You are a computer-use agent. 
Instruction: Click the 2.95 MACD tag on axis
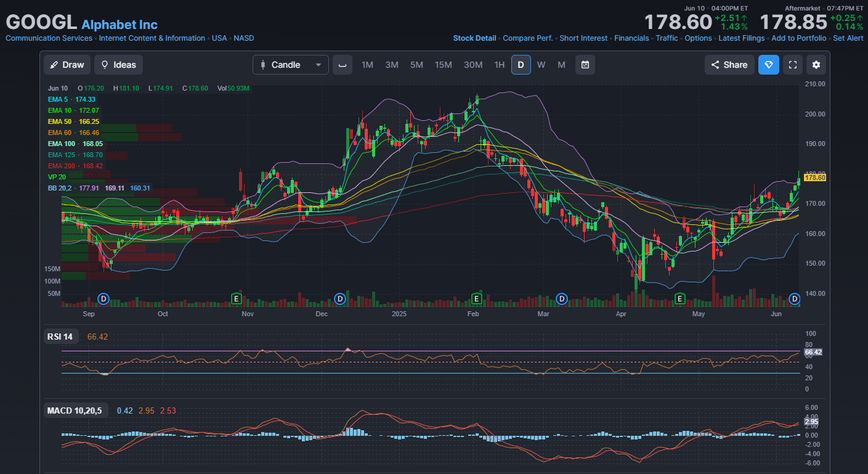click(x=811, y=422)
